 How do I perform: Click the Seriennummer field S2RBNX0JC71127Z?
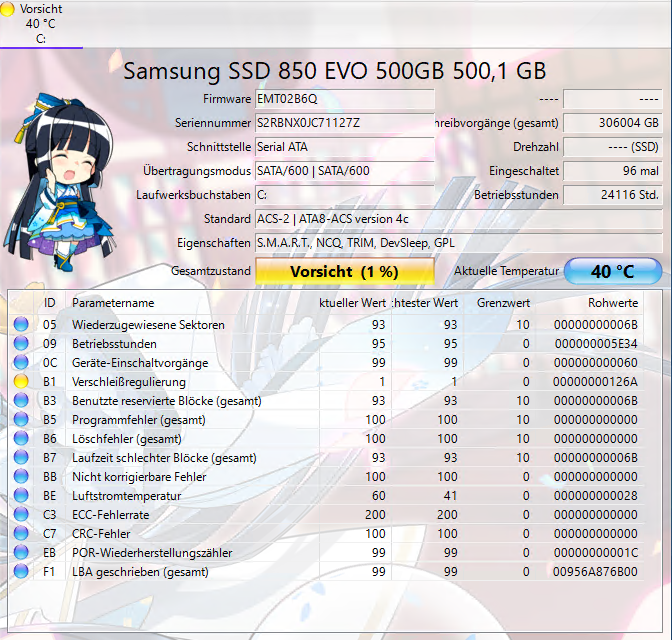tap(345, 123)
